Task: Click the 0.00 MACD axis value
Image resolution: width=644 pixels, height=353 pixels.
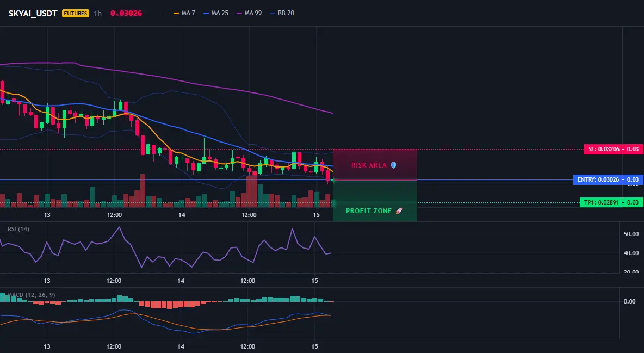Action: [x=630, y=301]
